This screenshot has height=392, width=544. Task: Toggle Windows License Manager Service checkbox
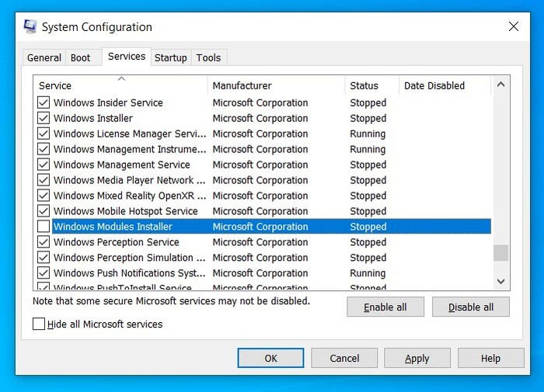click(44, 134)
